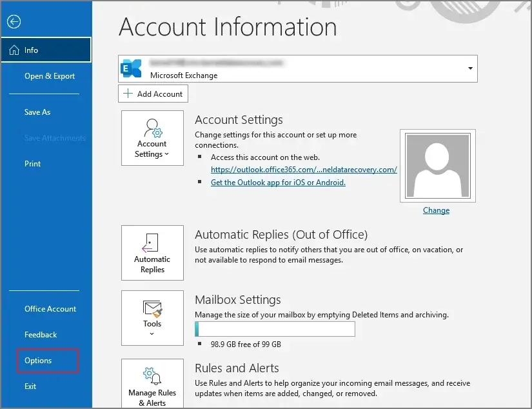Click the Account Settings person-gear icon
The width and height of the screenshot is (532, 409).
coord(152,127)
